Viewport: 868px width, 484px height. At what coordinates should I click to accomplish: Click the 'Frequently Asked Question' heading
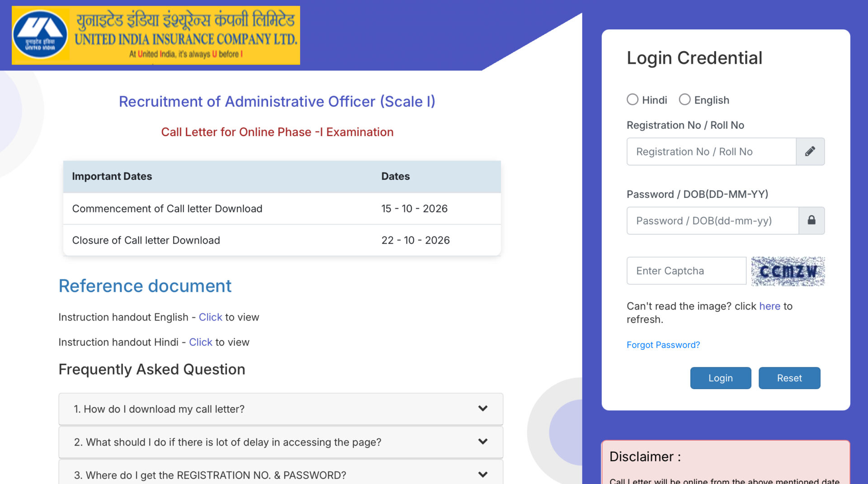point(152,369)
